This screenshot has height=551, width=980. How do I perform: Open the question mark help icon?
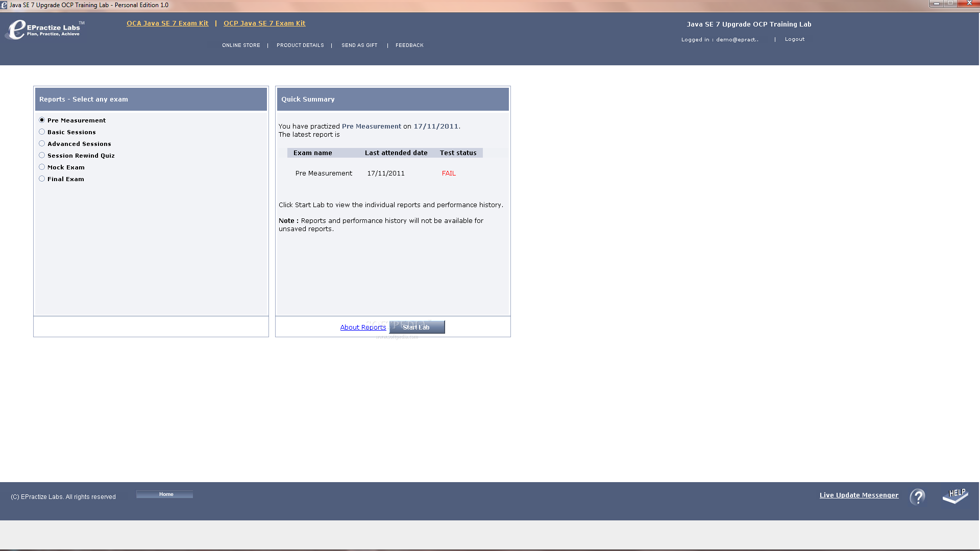(x=917, y=496)
